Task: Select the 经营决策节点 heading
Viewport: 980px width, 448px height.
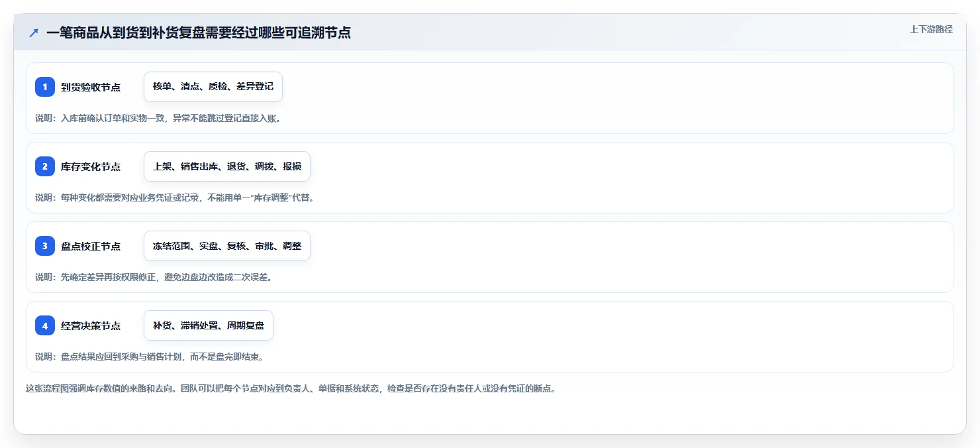Action: [x=91, y=325]
